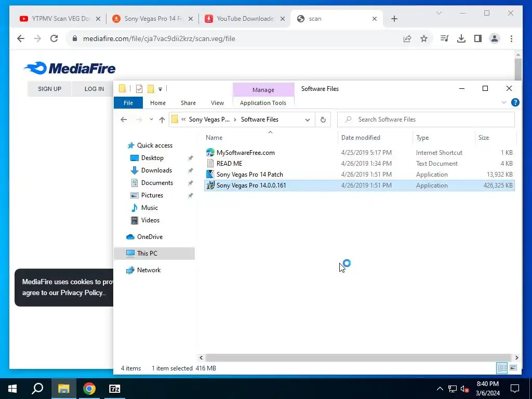532x399 pixels.
Task: Open Windows Start menu
Action: click(x=12, y=389)
